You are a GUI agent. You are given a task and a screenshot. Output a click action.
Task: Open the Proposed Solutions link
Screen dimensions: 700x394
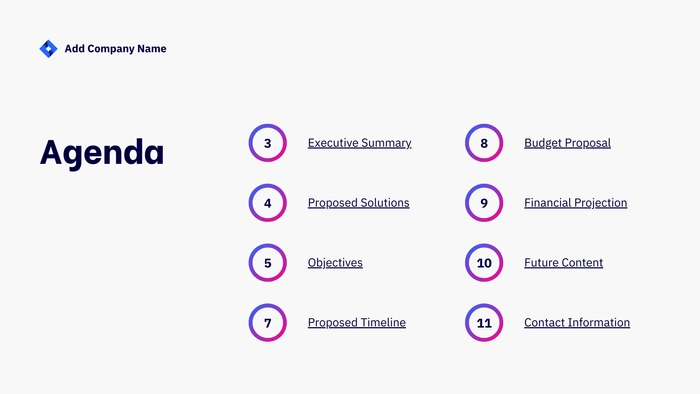coord(358,203)
